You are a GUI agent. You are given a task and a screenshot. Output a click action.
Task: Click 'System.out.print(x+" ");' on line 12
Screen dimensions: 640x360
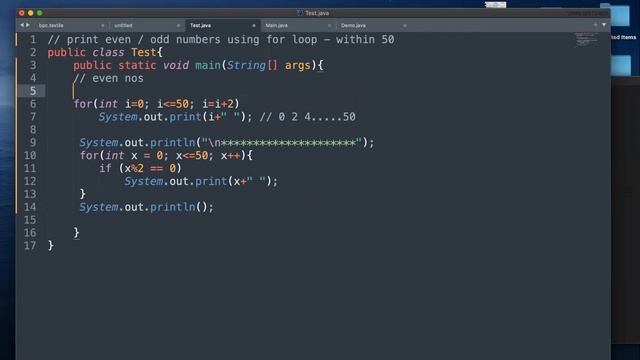coord(201,181)
